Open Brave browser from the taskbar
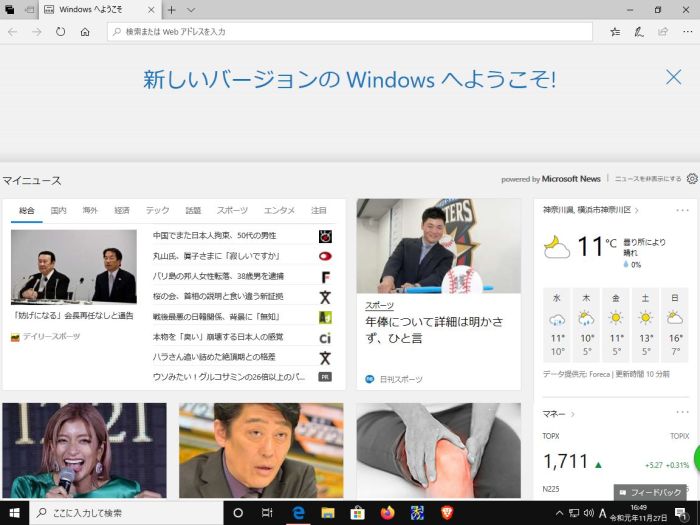 point(446,513)
